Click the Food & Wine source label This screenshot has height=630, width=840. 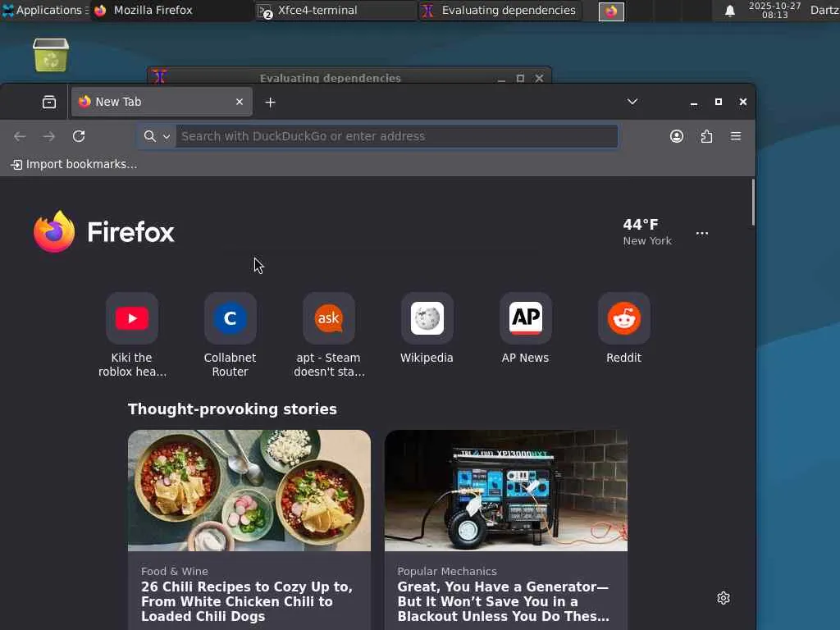coord(175,571)
